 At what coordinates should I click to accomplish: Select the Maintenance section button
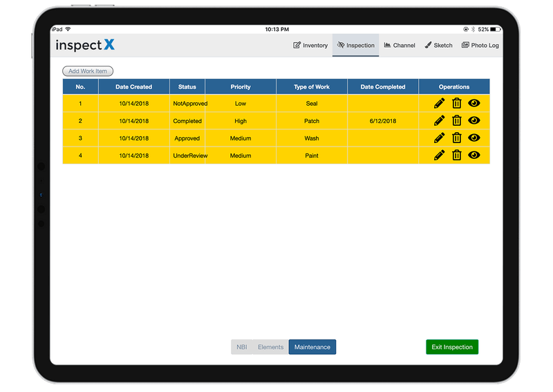point(312,347)
